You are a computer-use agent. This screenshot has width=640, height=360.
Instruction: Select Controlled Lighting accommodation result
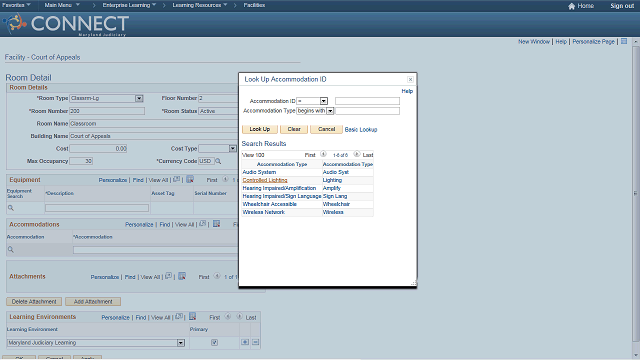pyautogui.click(x=265, y=180)
